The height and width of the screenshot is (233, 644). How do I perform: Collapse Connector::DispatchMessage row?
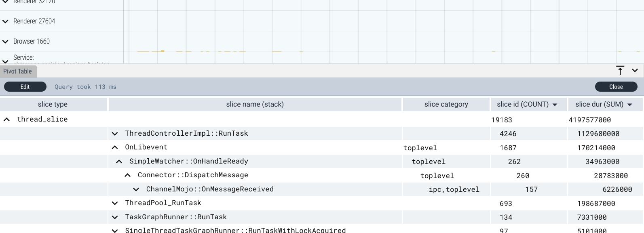click(127, 175)
